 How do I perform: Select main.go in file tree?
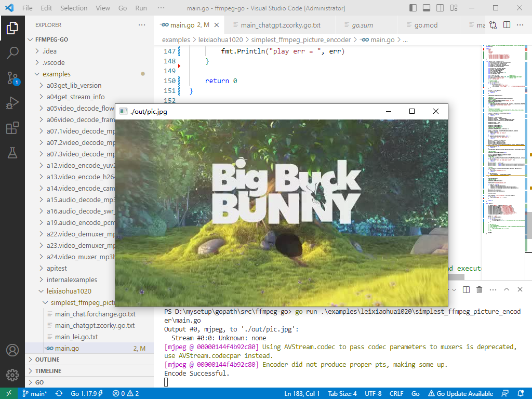89,348
